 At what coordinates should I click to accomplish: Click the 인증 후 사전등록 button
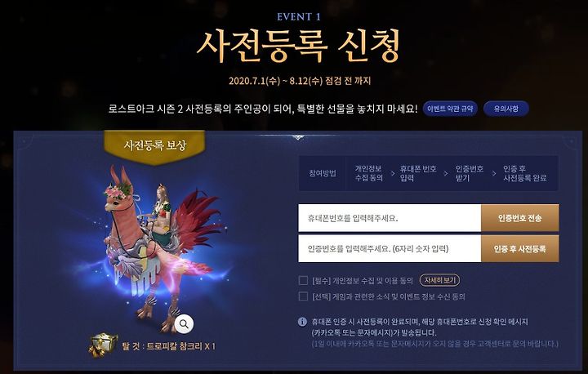tap(519, 249)
